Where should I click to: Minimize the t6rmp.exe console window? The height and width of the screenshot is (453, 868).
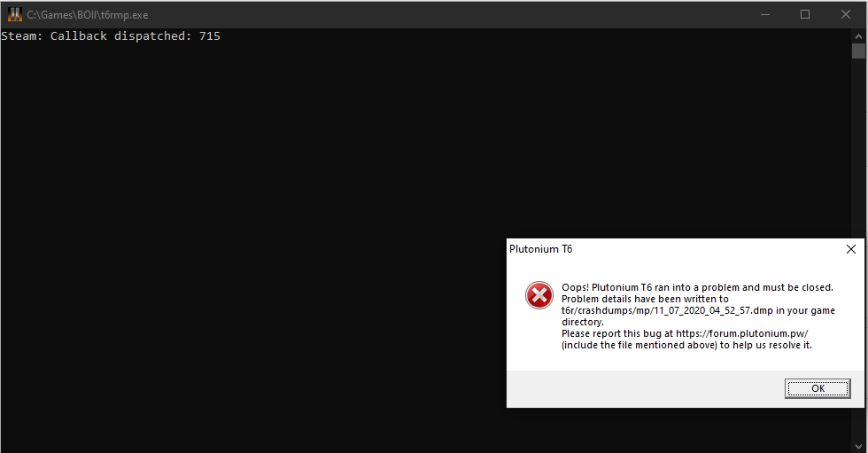[765, 14]
